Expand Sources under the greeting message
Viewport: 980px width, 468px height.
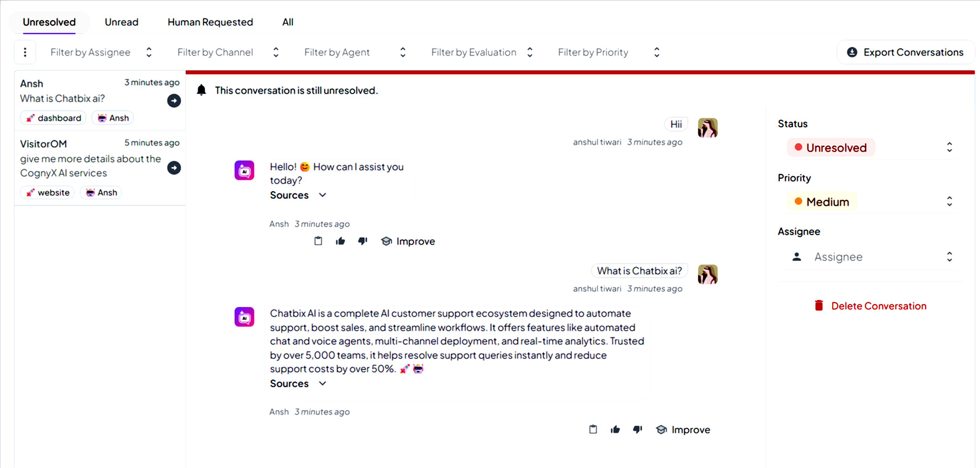pos(299,195)
